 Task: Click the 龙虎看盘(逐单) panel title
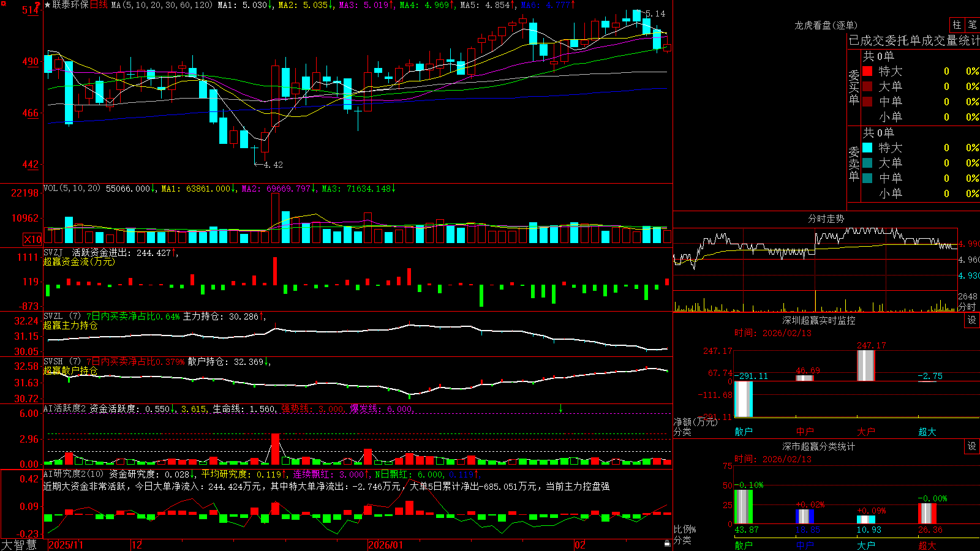point(826,25)
